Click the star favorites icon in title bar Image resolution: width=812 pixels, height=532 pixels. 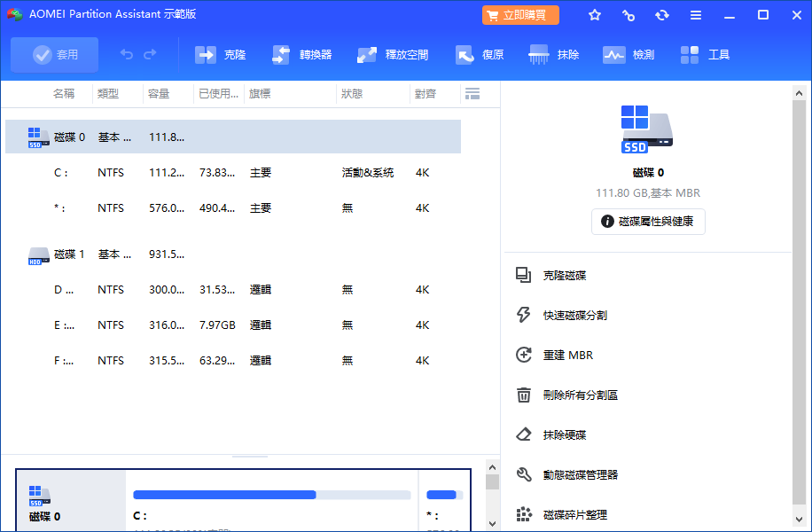[x=595, y=15]
